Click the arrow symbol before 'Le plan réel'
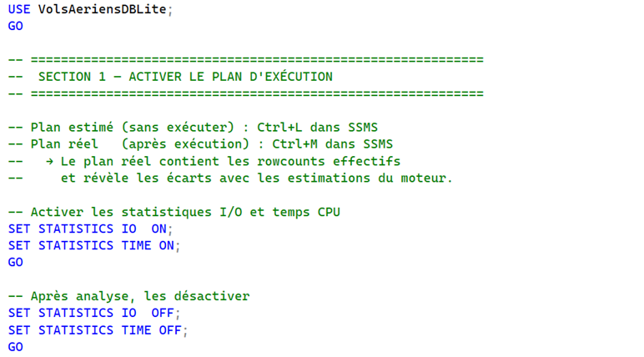 [x=49, y=162]
